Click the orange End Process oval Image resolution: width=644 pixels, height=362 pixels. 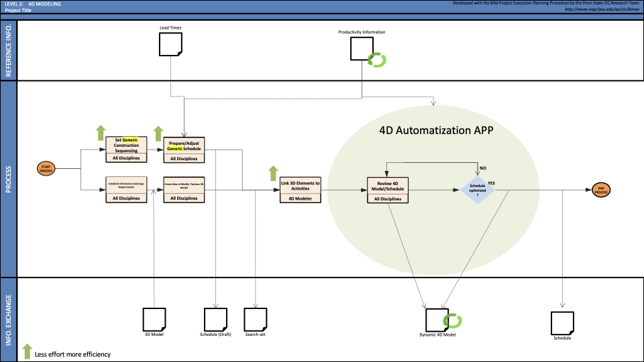tap(601, 190)
